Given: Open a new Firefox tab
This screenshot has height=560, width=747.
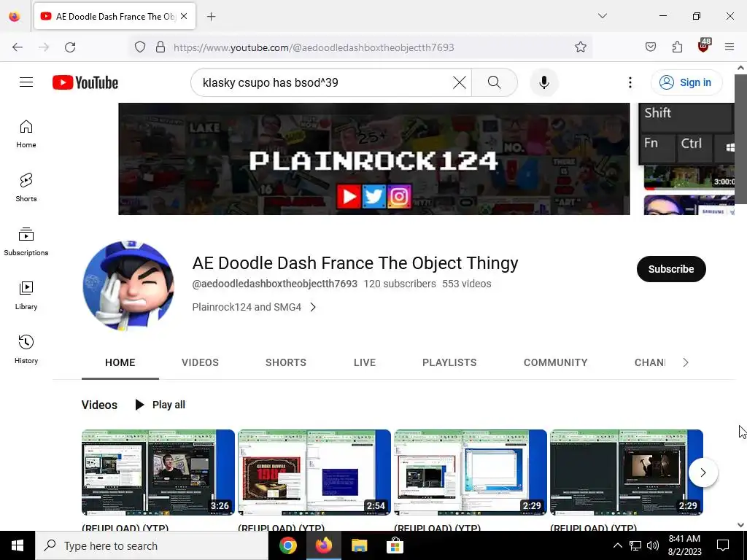Looking at the screenshot, I should point(211,17).
